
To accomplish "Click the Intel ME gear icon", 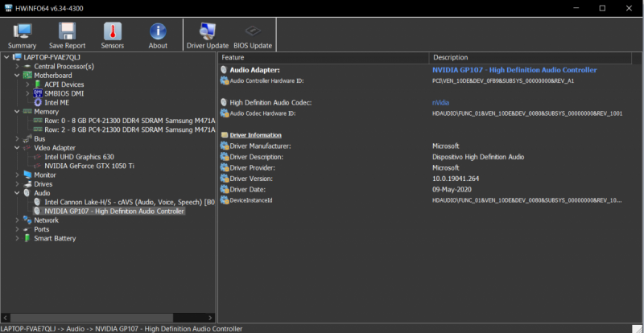I will pos(38,102).
